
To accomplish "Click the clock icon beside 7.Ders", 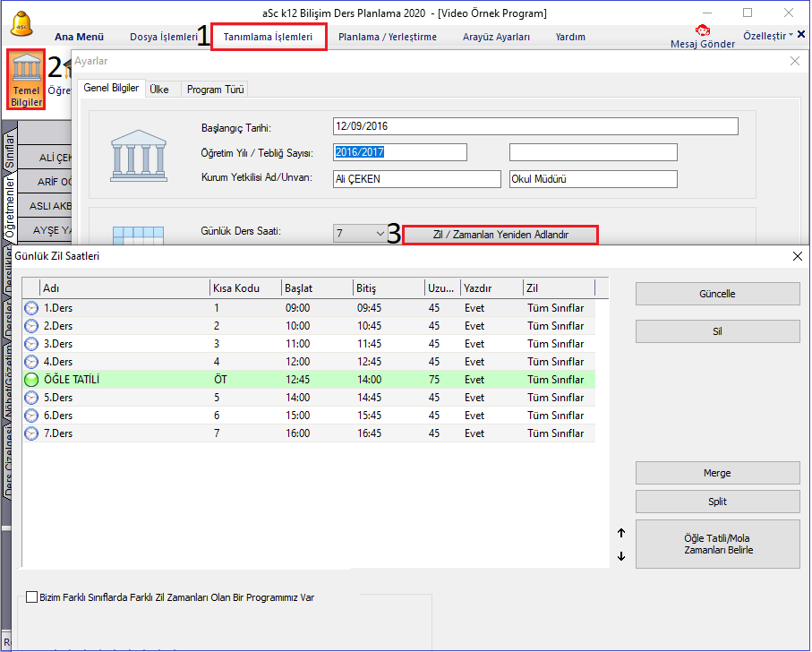I will pyautogui.click(x=31, y=433).
